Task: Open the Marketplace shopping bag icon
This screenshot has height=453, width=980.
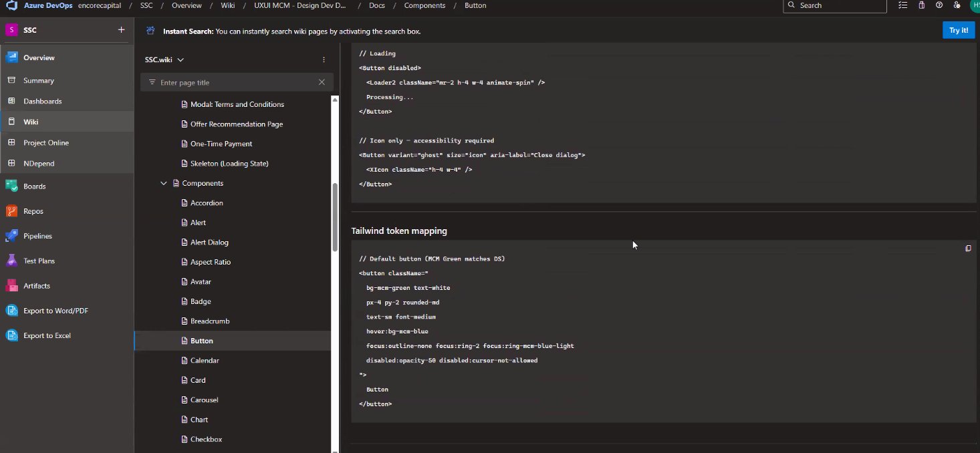Action: click(x=922, y=5)
